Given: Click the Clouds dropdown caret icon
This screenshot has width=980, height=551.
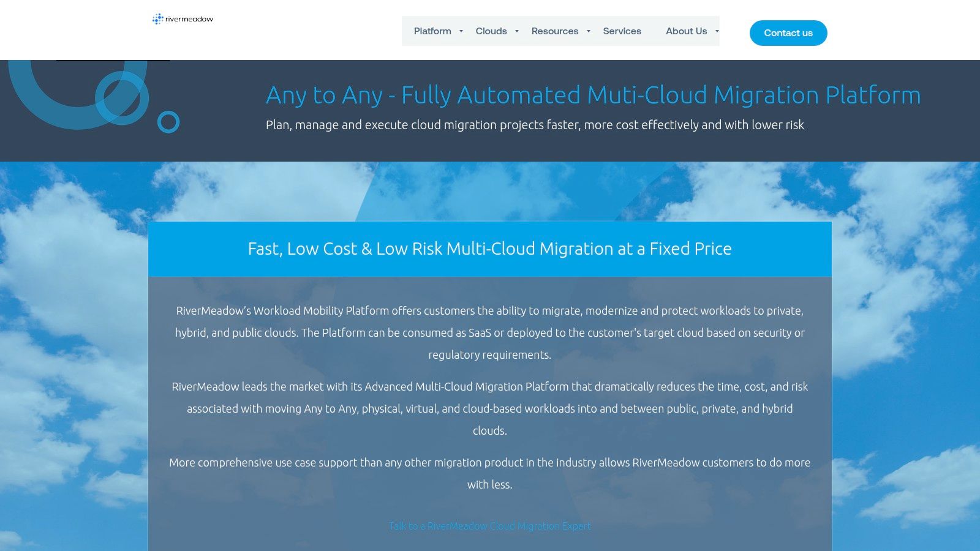Looking at the screenshot, I should [x=516, y=31].
